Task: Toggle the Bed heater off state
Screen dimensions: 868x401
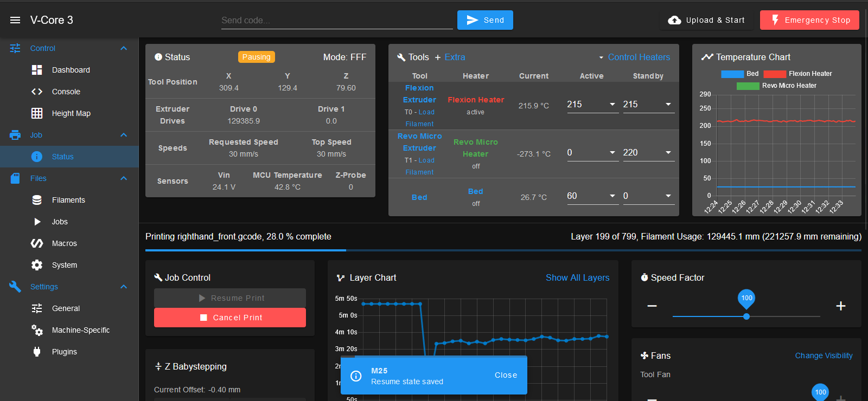Action: pyautogui.click(x=476, y=204)
